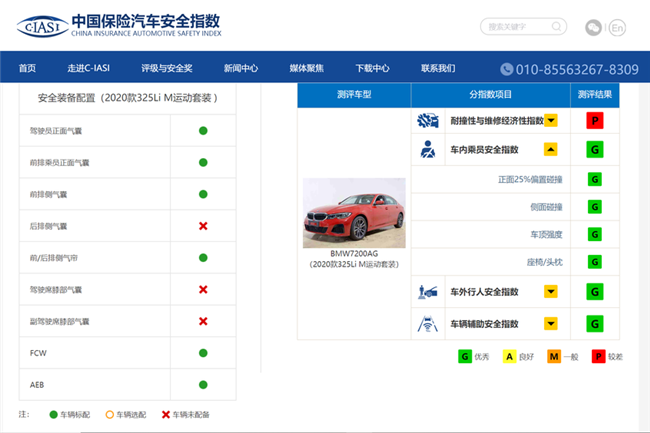The width and height of the screenshot is (650, 433).
Task: Click the C-IASI logo
Action: pyautogui.click(x=42, y=27)
